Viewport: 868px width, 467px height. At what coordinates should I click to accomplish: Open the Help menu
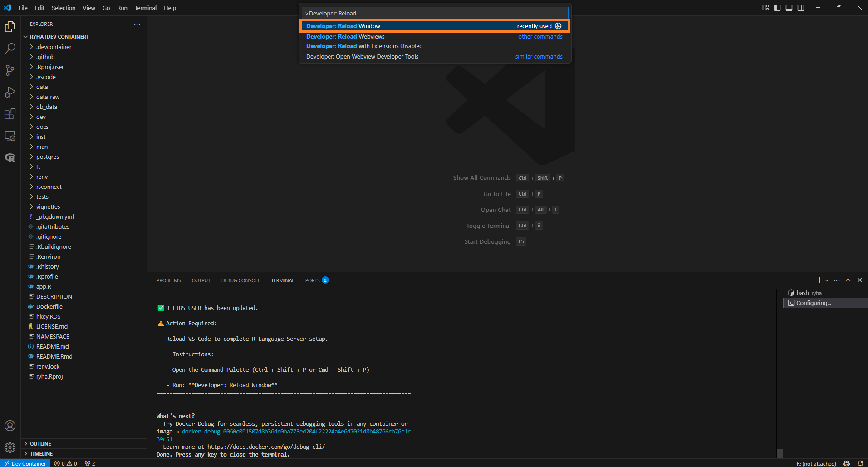click(x=170, y=8)
